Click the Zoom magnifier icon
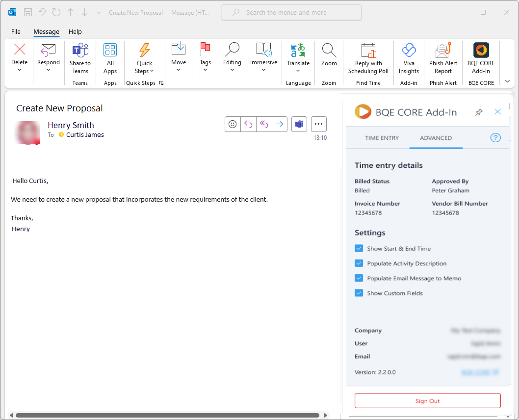This screenshot has width=519, height=420. click(329, 50)
